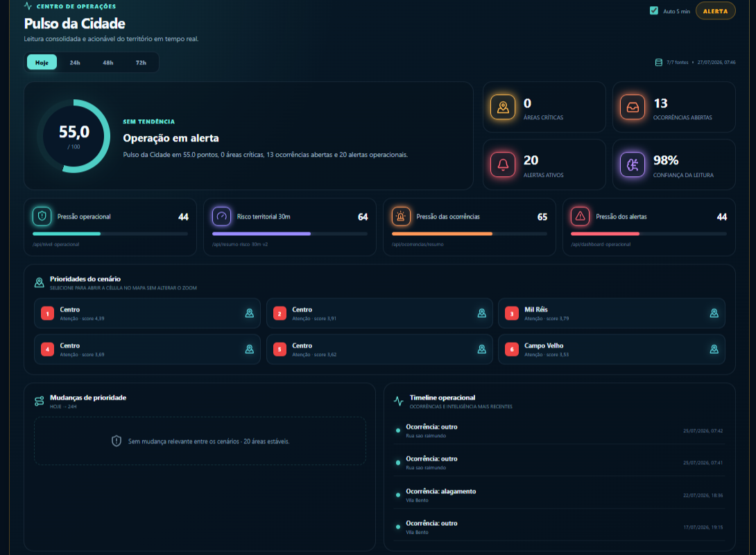This screenshot has height=555, width=756.
Task: Click red badge number 1 on Centro
Action: 47,314
